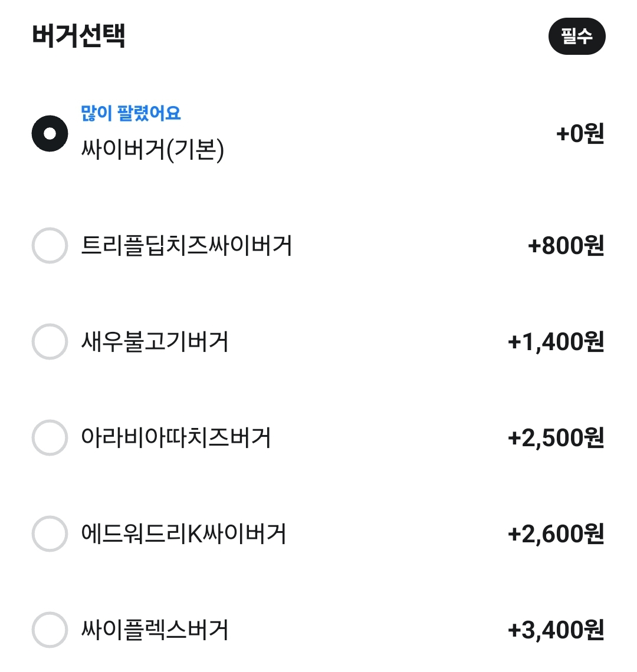Image resolution: width=637 pixels, height=672 pixels.
Task: Tap the 새우불고기버거 option name
Action: click(155, 342)
